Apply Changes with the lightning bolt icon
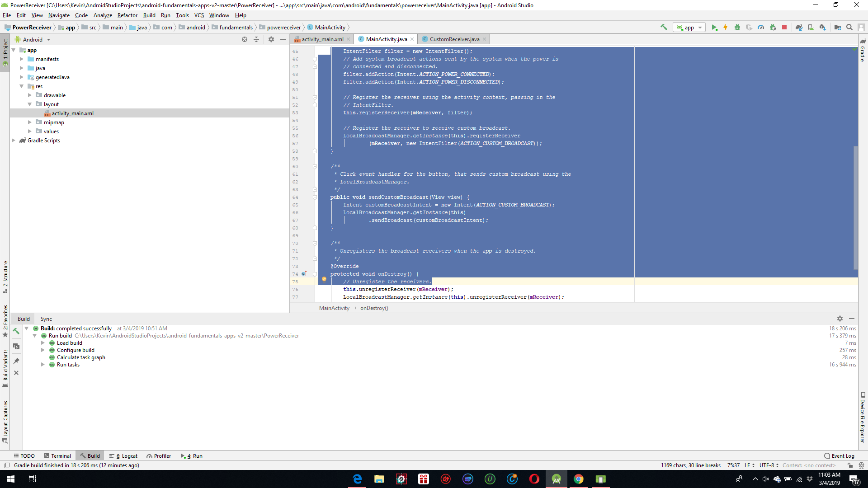Image resolution: width=868 pixels, height=488 pixels. point(726,28)
